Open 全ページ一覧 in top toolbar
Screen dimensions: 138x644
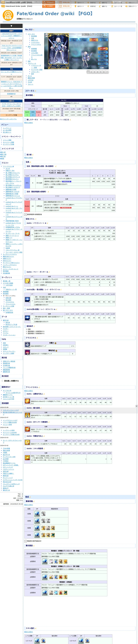click(117, 6)
